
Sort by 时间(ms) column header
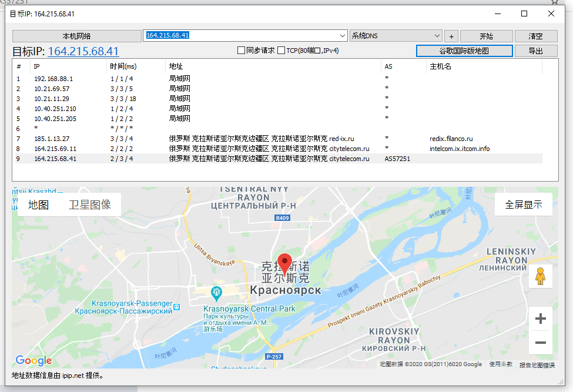pyautogui.click(x=136, y=66)
